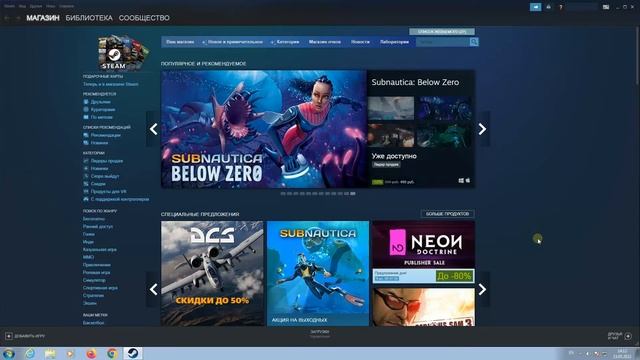Open Neon Doctrine Publisher Sale card

[x=424, y=252]
